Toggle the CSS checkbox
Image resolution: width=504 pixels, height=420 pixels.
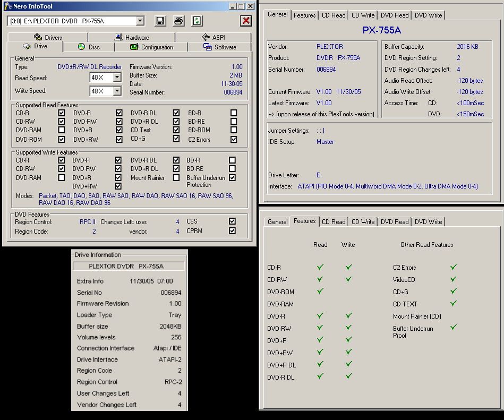(x=233, y=221)
